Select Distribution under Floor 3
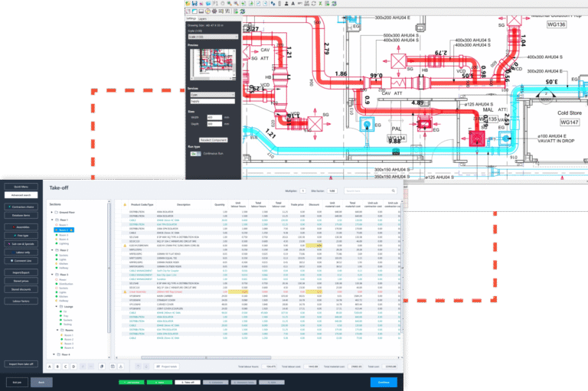The height and width of the screenshot is (391, 588). [x=66, y=284]
